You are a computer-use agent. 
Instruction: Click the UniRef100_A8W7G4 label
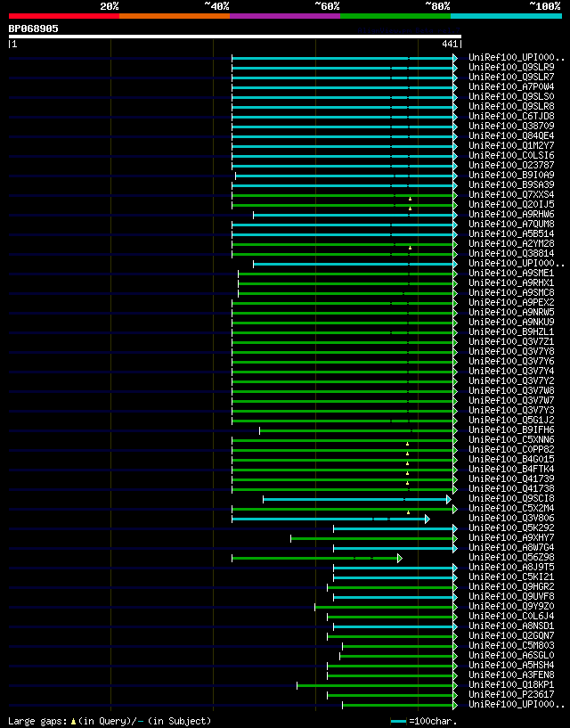[511, 547]
